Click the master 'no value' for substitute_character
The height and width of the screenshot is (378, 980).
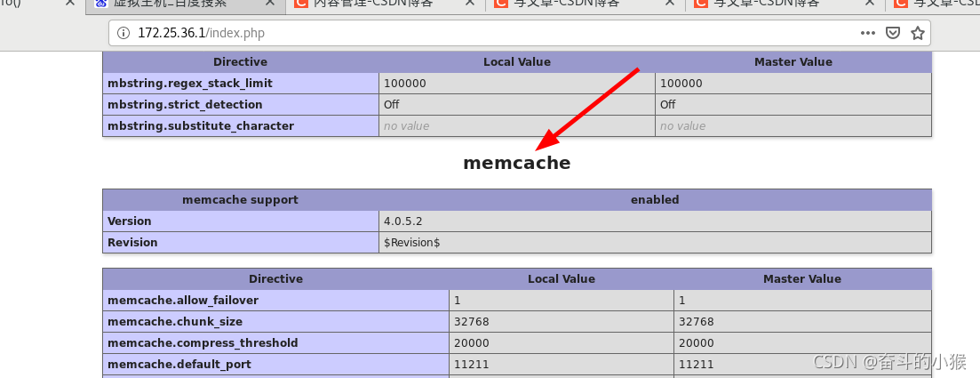point(683,125)
